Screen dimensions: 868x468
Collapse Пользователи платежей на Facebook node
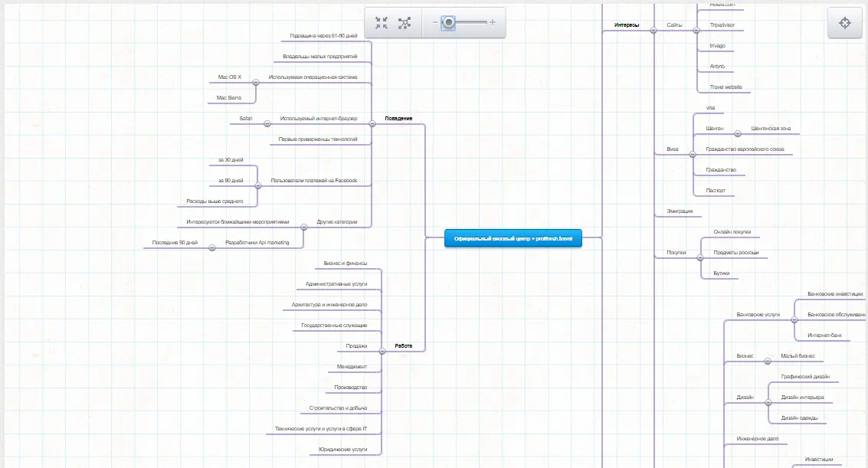258,185
